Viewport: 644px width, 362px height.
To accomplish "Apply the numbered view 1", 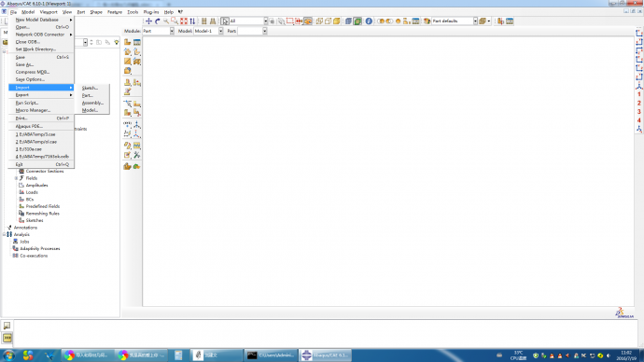I will [639, 94].
